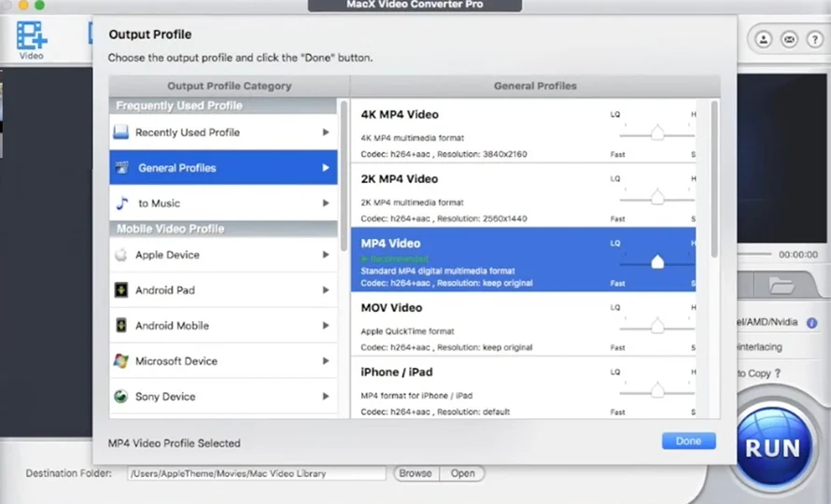Click the hardware acceleration info icon
Screen dimensions: 831x504
812,323
